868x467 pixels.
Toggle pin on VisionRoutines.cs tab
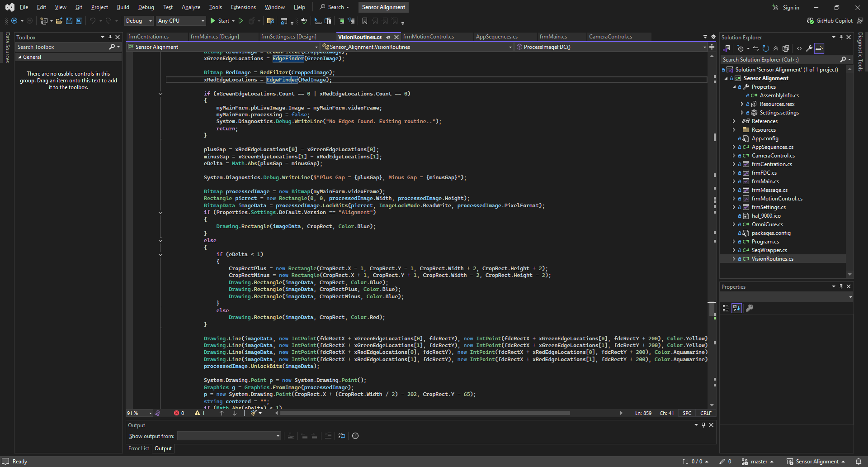pyautogui.click(x=388, y=37)
